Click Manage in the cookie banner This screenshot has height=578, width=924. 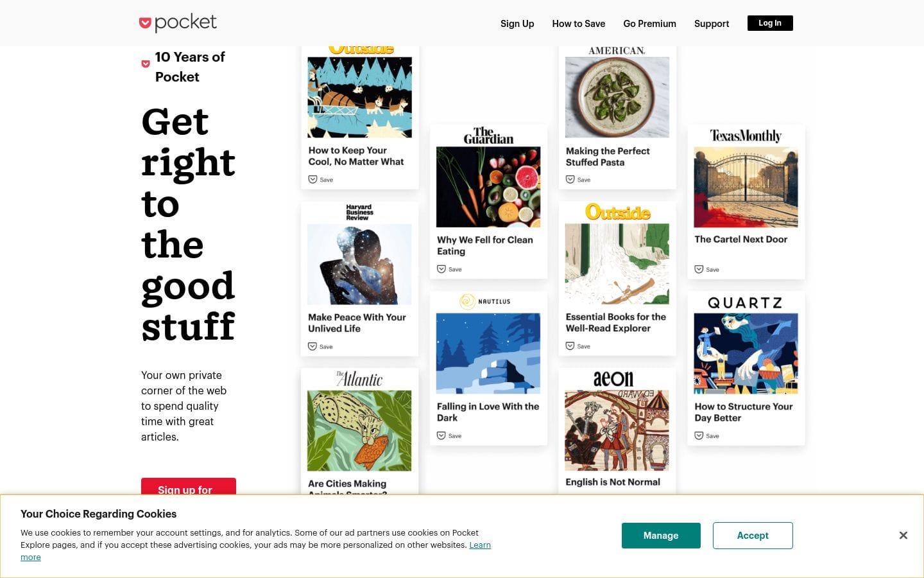661,536
